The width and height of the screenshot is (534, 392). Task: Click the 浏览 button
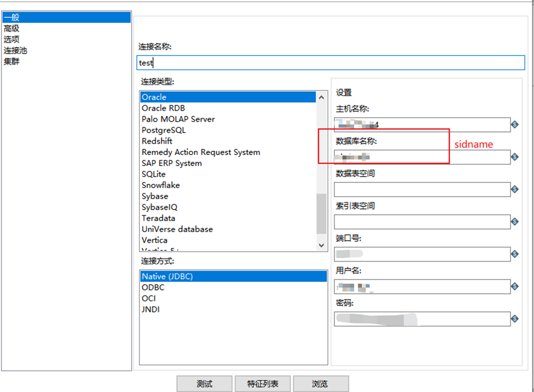pyautogui.click(x=321, y=384)
